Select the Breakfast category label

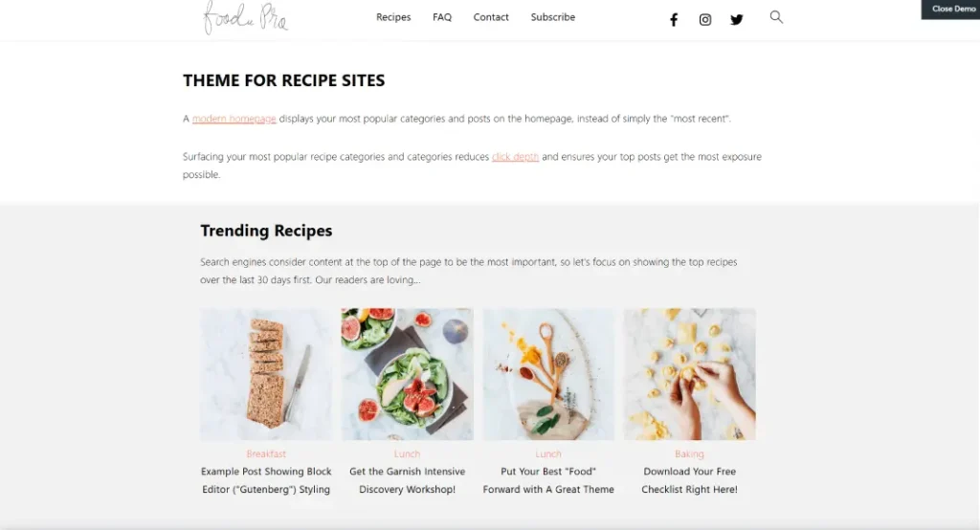(x=266, y=453)
